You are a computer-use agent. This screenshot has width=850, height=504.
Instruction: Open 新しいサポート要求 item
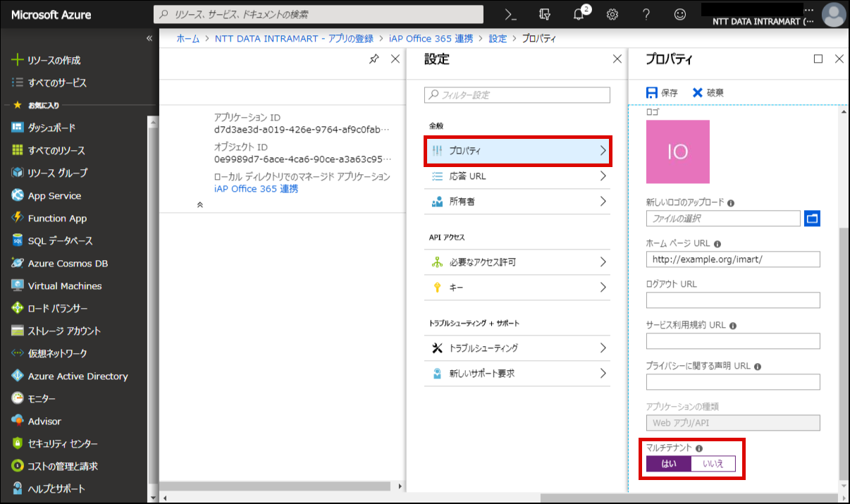coord(517,374)
